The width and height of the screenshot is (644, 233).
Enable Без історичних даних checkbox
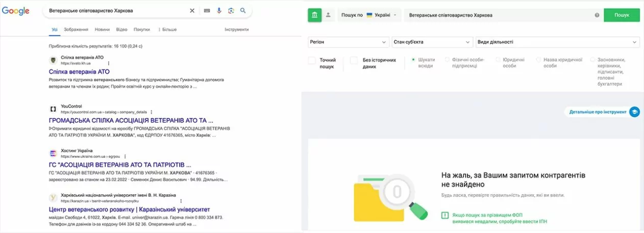tap(354, 60)
